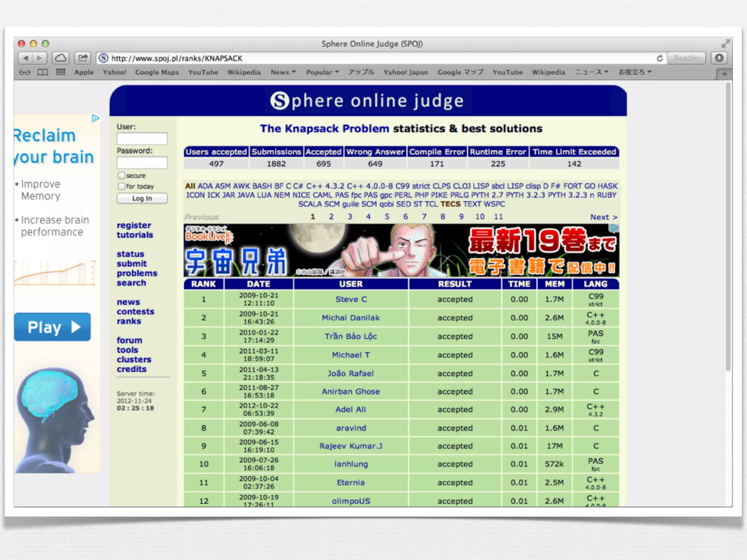Open the Bookmarks book icon
The height and width of the screenshot is (560, 747).
point(43,72)
